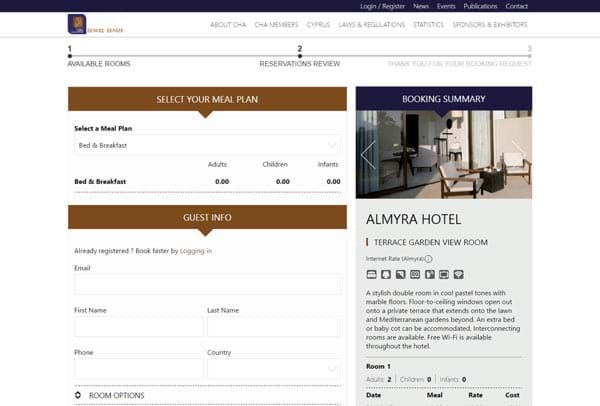The height and width of the screenshot is (406, 600).
Task: Click the safe box amenity icon
Action: pyautogui.click(x=415, y=274)
